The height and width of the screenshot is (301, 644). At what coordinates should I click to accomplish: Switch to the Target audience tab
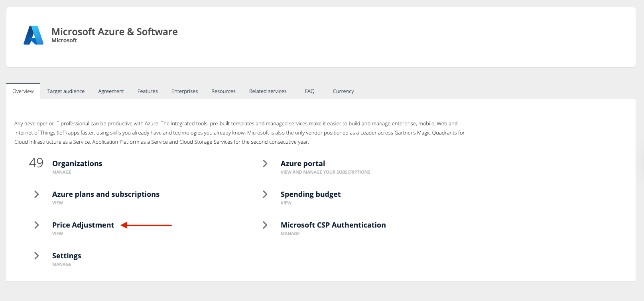point(66,91)
